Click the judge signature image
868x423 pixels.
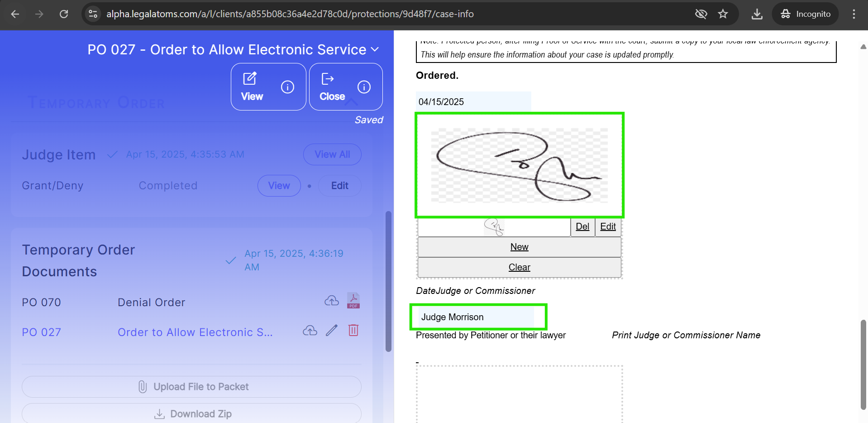(x=520, y=165)
